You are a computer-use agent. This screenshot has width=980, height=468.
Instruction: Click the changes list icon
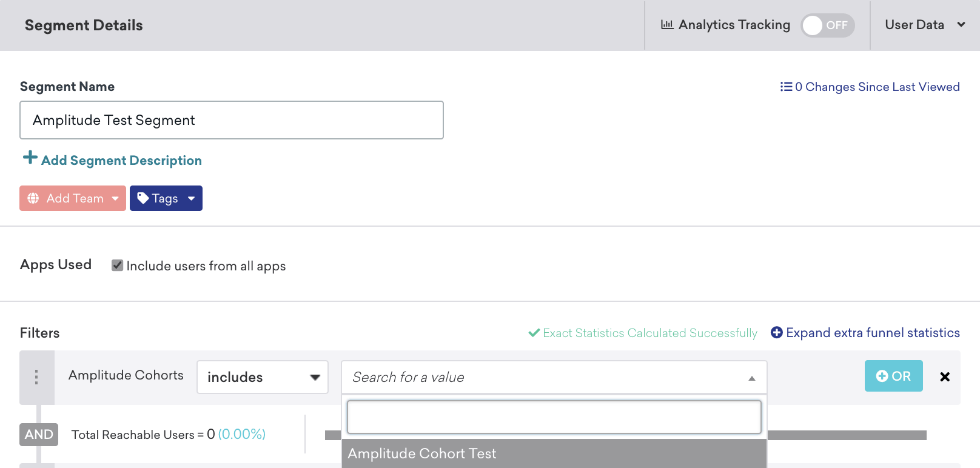pyautogui.click(x=786, y=87)
